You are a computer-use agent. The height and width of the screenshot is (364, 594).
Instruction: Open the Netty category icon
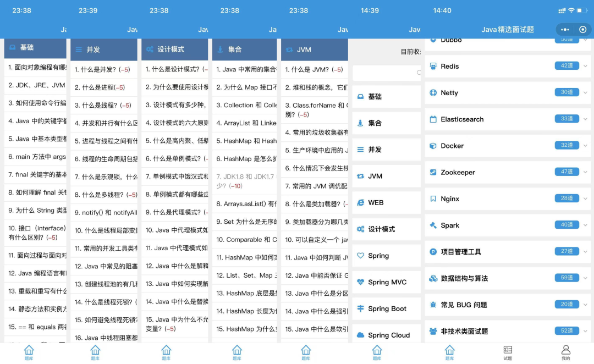point(433,92)
